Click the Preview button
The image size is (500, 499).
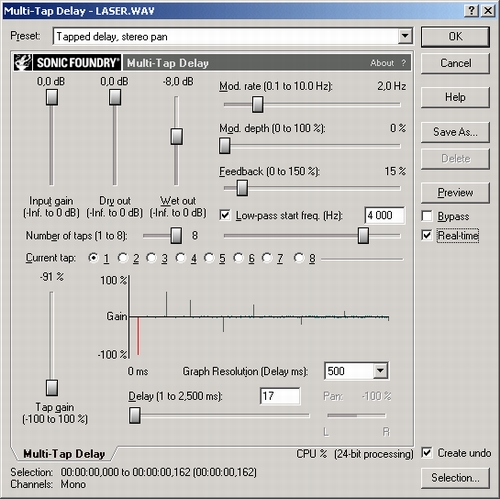pyautogui.click(x=455, y=192)
